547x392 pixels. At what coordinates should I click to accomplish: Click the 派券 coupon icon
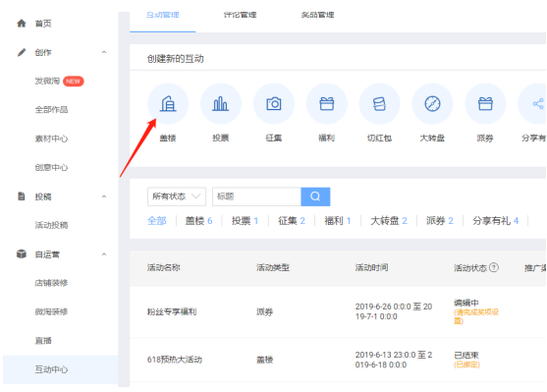pos(485,104)
